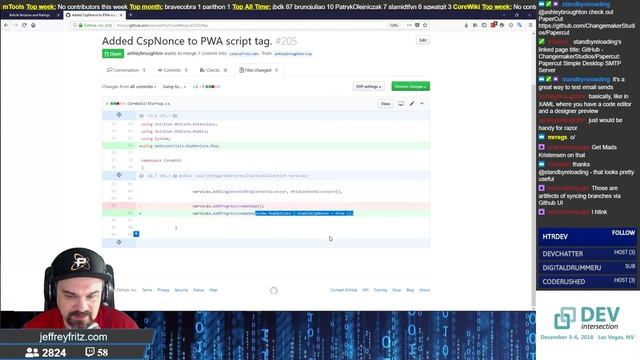Viewport: 640px width, 360px height.
Task: Open the Jump to dropdown
Action: click(174, 87)
